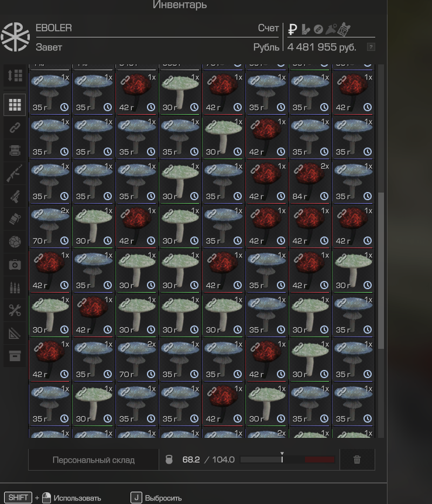432x504 pixels.
Task: Open the storage box category filter
Action: tap(15, 356)
